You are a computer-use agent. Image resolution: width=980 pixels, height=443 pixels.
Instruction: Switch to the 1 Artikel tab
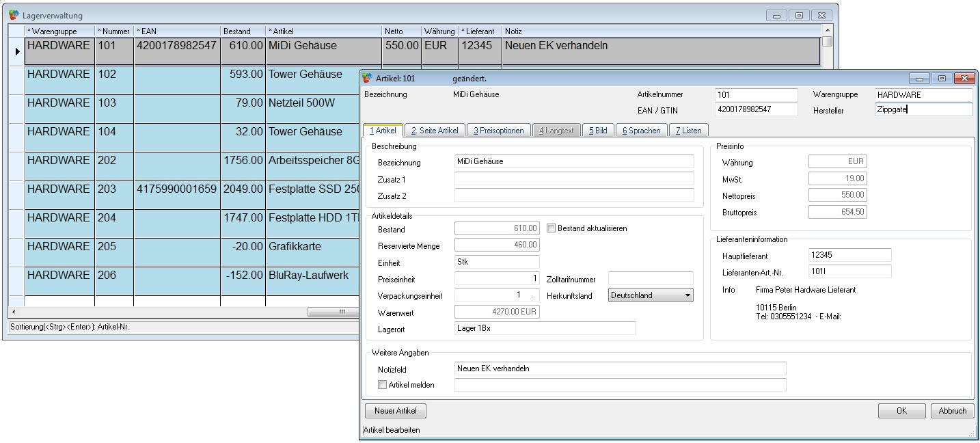coord(383,130)
